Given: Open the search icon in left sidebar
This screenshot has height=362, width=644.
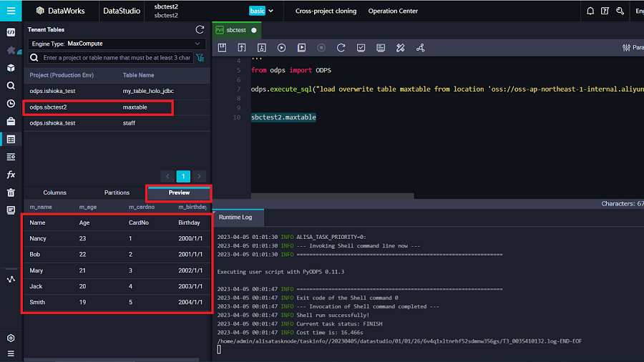Looking at the screenshot, I should [11, 85].
